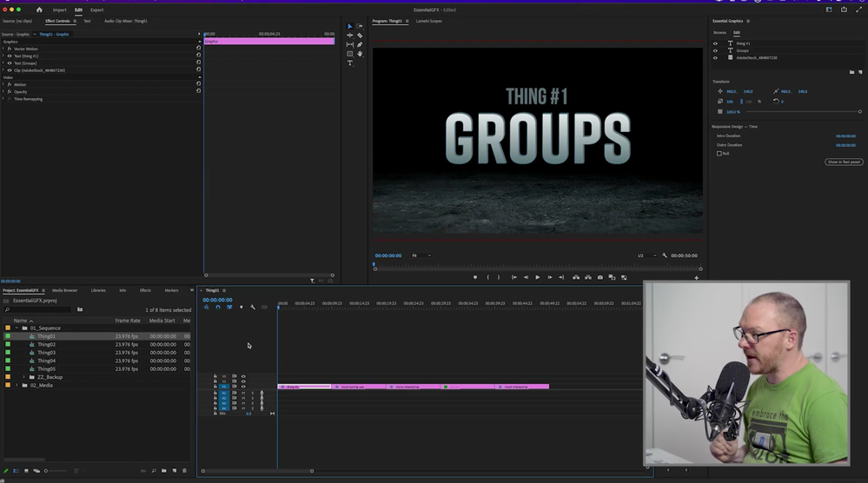This screenshot has width=868, height=483.
Task: Select the Type tool in toolbar
Action: (x=350, y=63)
